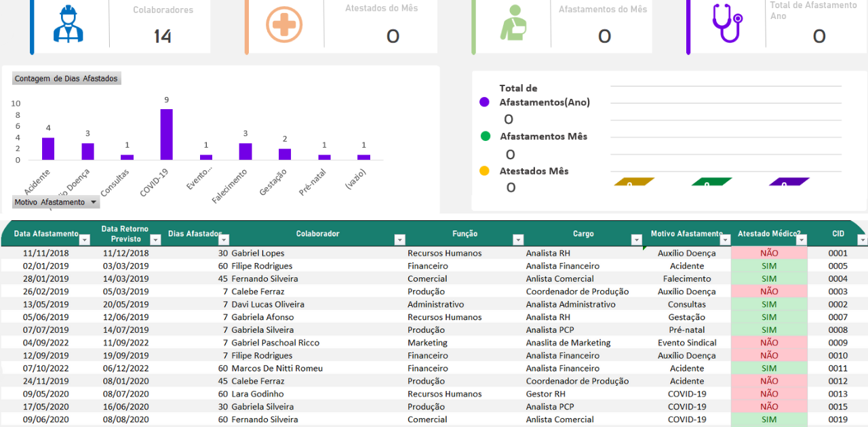Expand the Cargo column filter arrow

[x=636, y=240]
